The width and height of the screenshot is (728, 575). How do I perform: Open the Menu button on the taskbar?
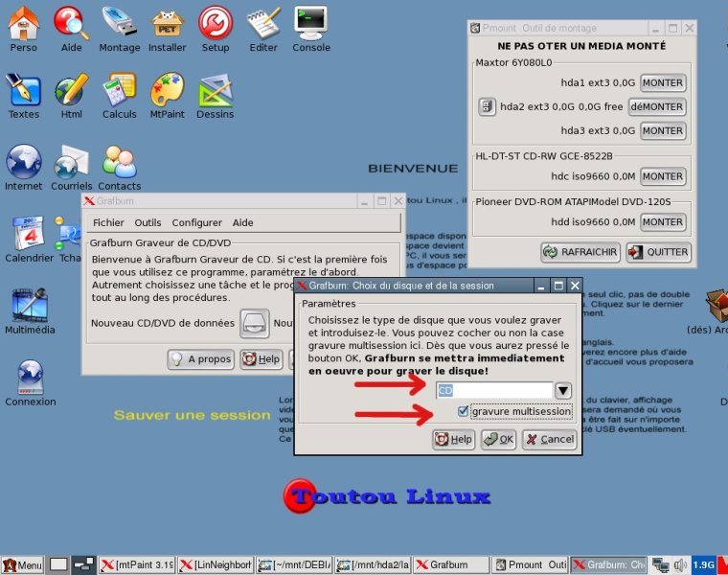(x=22, y=565)
